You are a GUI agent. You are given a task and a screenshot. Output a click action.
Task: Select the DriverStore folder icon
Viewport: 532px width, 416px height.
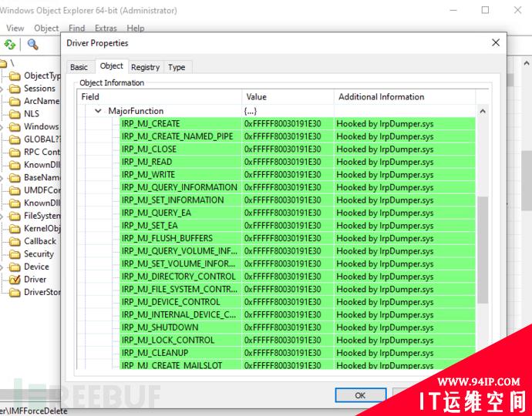pyautogui.click(x=15, y=293)
